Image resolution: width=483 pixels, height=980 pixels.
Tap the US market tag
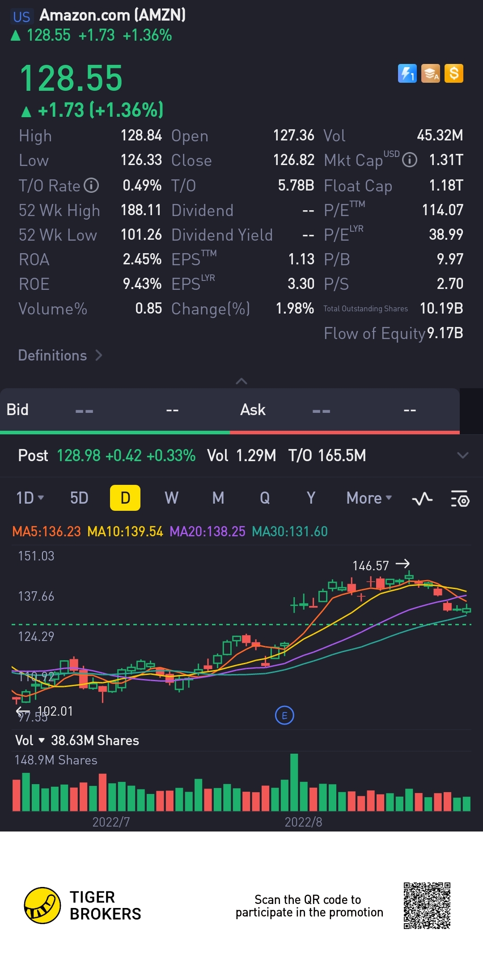[21, 17]
